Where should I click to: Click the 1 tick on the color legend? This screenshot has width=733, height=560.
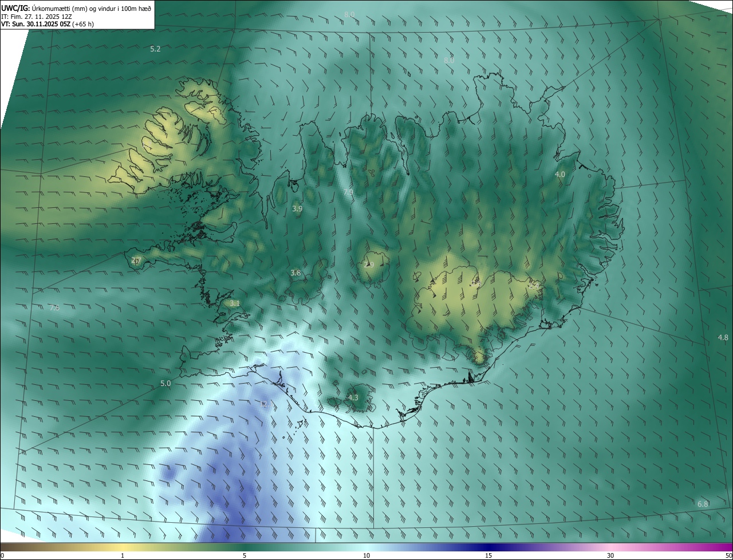pos(123,555)
